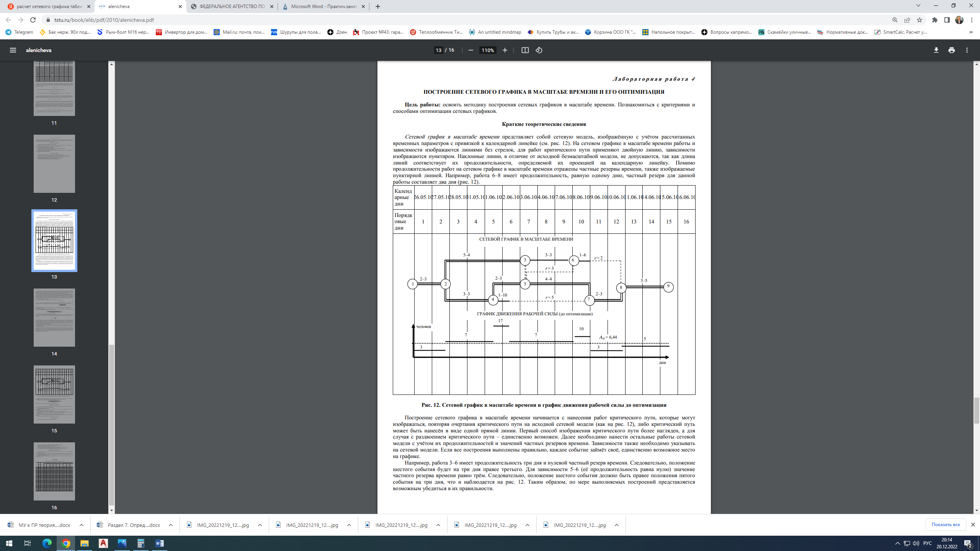Open the Calculator taskbar icon
The height and width of the screenshot is (551, 980).
[141, 543]
